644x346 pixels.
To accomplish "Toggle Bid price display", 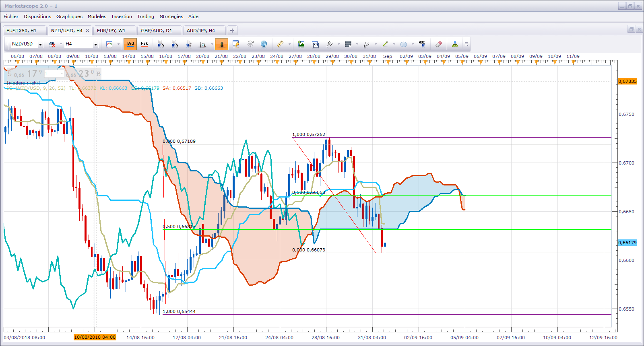I will click(130, 44).
